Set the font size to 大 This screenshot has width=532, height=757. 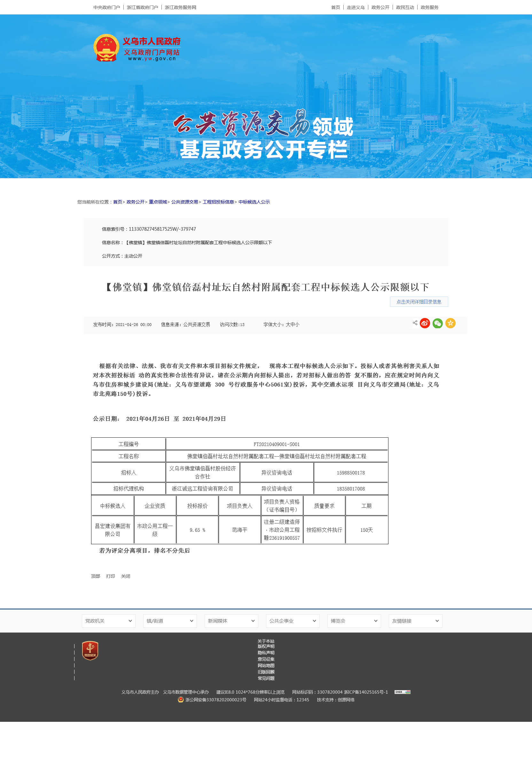coord(288,324)
